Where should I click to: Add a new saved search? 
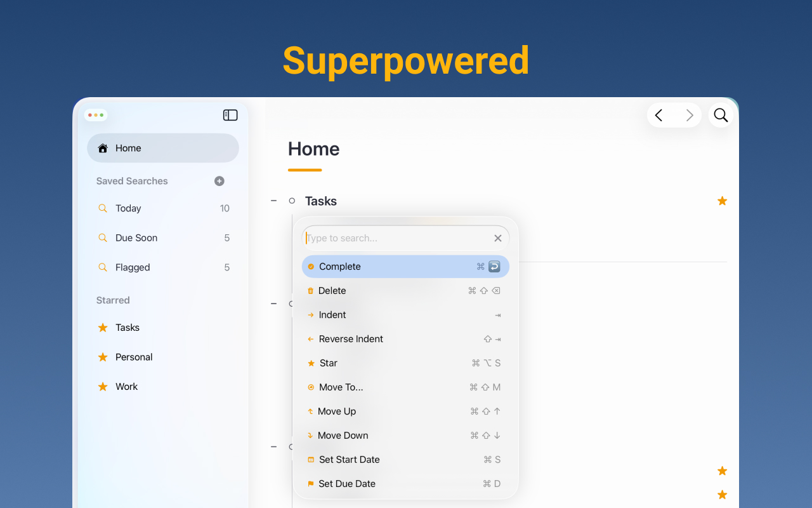[219, 181]
